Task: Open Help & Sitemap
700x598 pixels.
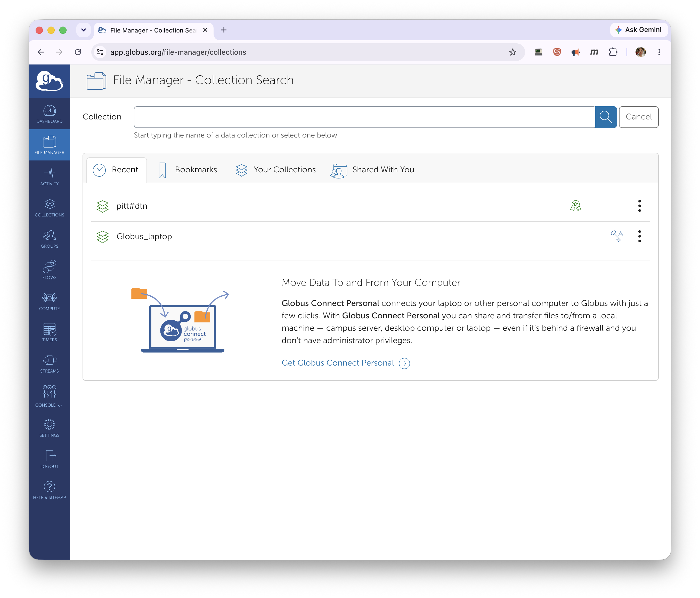Action: pos(49,490)
